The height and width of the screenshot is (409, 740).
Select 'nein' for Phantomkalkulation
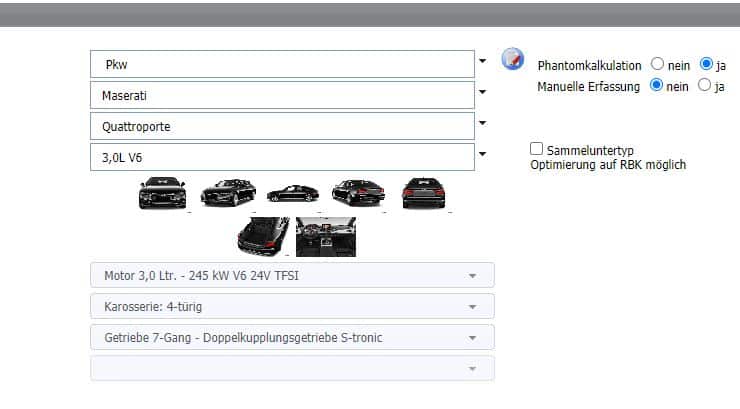(x=657, y=64)
